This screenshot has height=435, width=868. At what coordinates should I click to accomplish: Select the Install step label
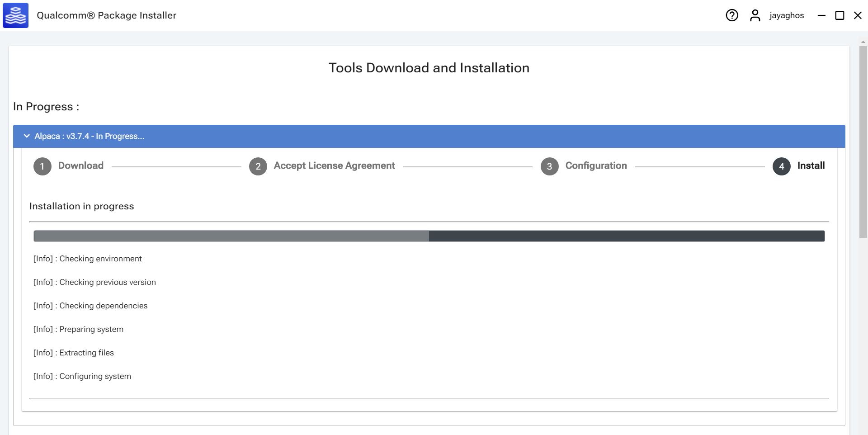coord(811,165)
